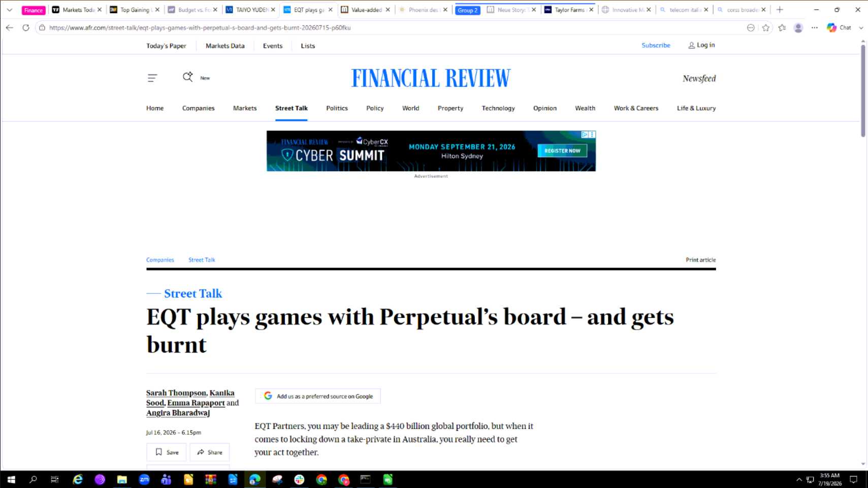Add this page to favorites

(766, 27)
